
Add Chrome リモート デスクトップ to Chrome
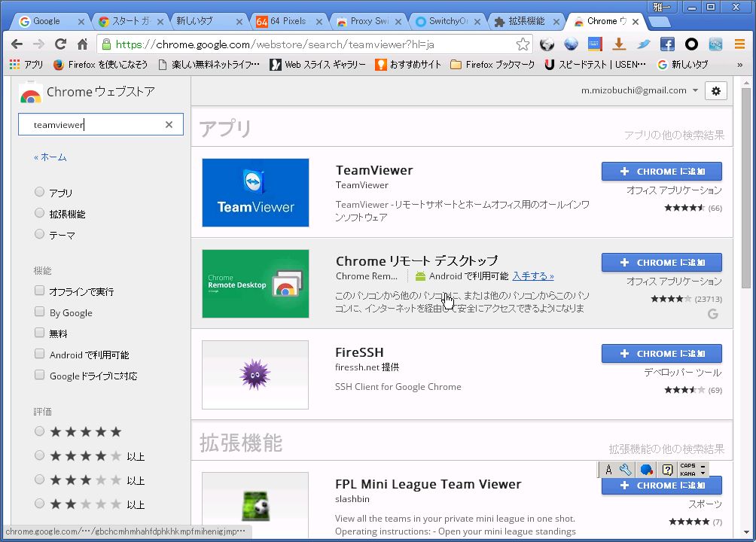tap(661, 262)
